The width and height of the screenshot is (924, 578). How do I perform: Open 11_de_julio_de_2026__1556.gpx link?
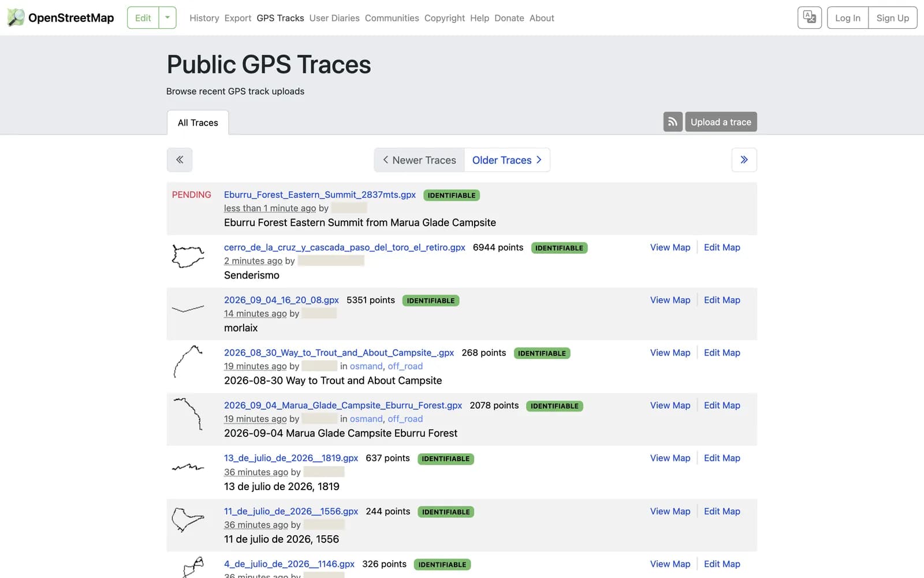(x=291, y=511)
